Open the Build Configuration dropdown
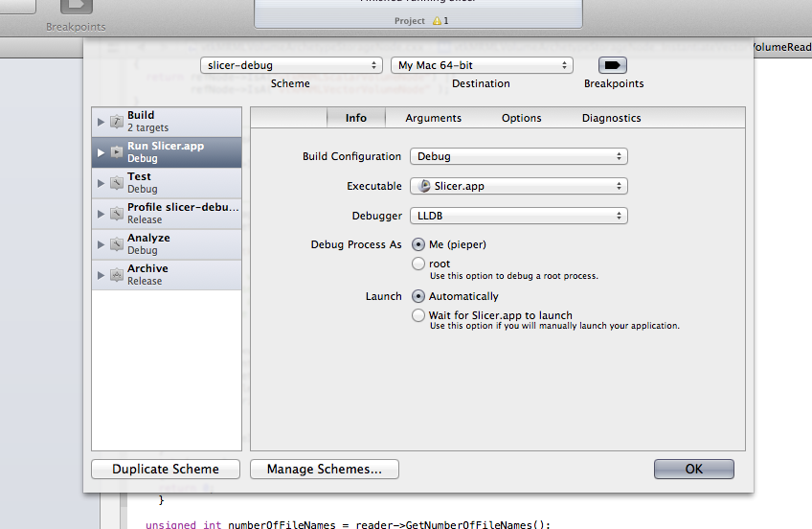 (518, 156)
